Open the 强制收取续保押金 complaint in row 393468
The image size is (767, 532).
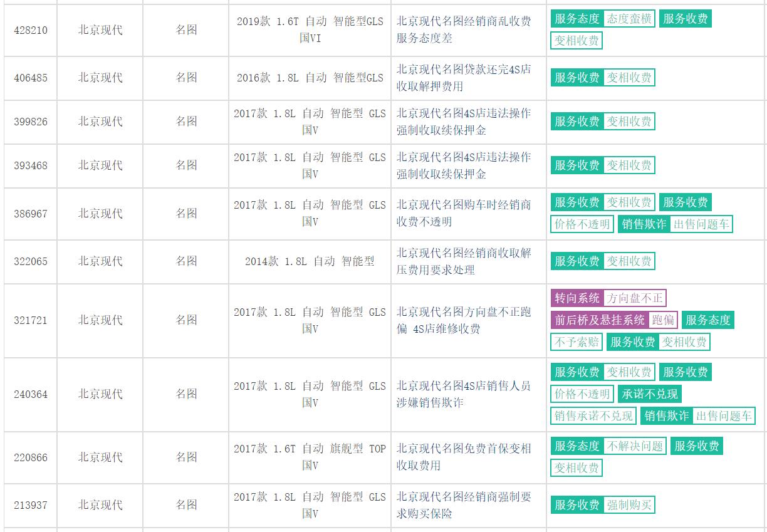(464, 165)
